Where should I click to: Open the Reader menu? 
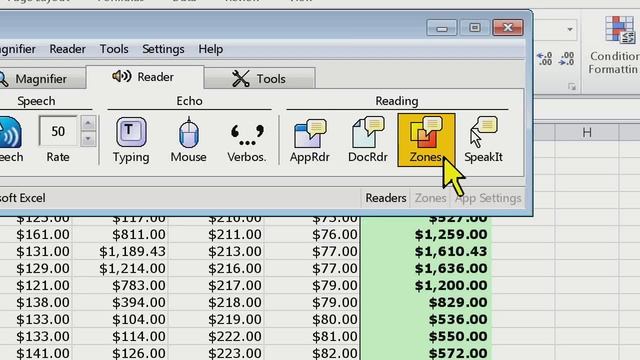click(67, 49)
